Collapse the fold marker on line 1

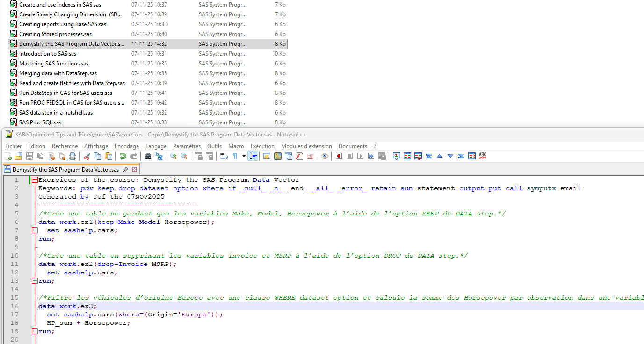(35, 180)
